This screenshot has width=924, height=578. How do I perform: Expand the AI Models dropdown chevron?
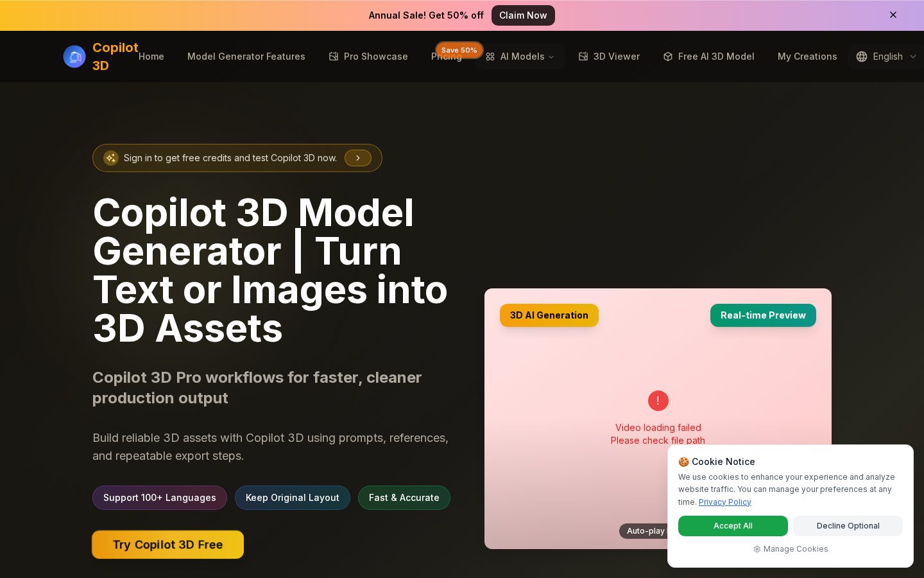[x=551, y=57]
